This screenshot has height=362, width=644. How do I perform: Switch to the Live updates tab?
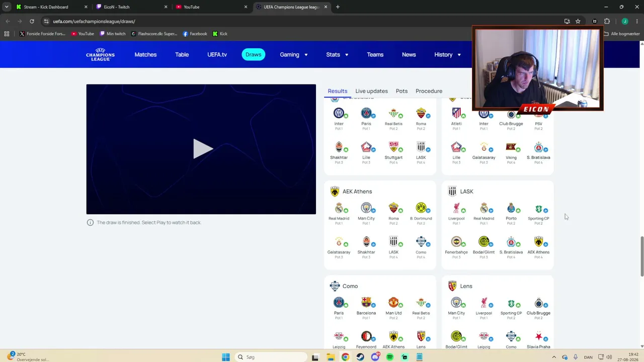tap(371, 91)
